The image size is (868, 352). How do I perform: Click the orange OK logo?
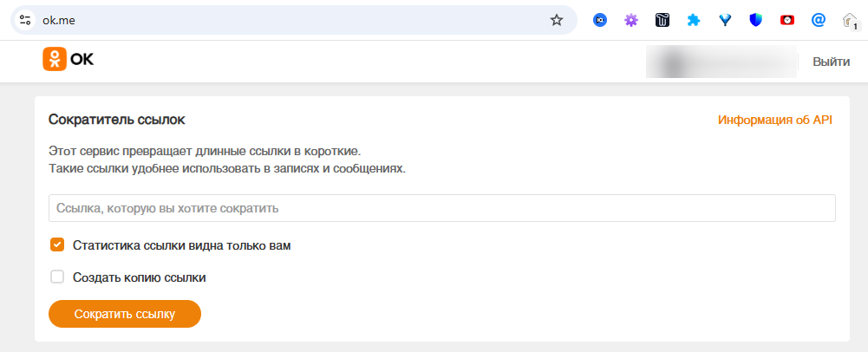pos(69,59)
